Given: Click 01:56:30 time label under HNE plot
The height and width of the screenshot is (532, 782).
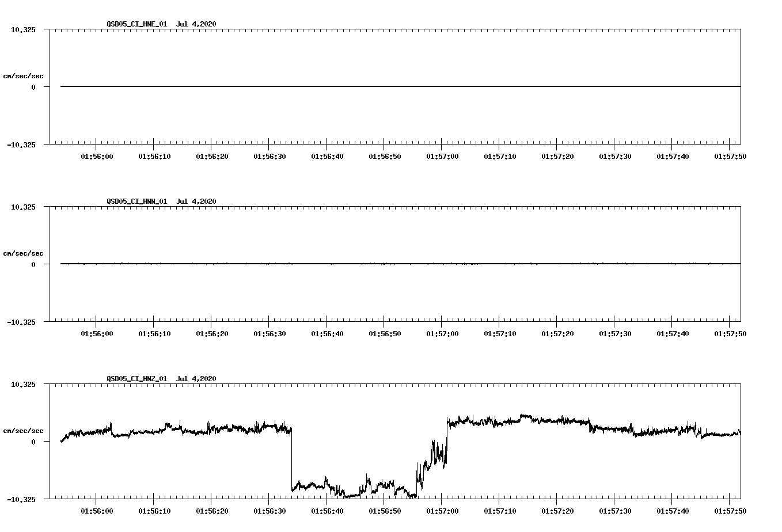Looking at the screenshot, I should pyautogui.click(x=269, y=157).
